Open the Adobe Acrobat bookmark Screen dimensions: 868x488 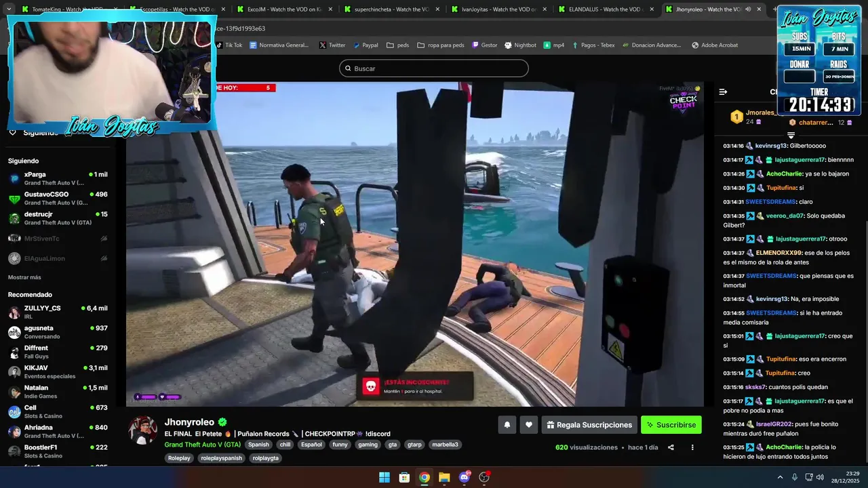(x=715, y=45)
